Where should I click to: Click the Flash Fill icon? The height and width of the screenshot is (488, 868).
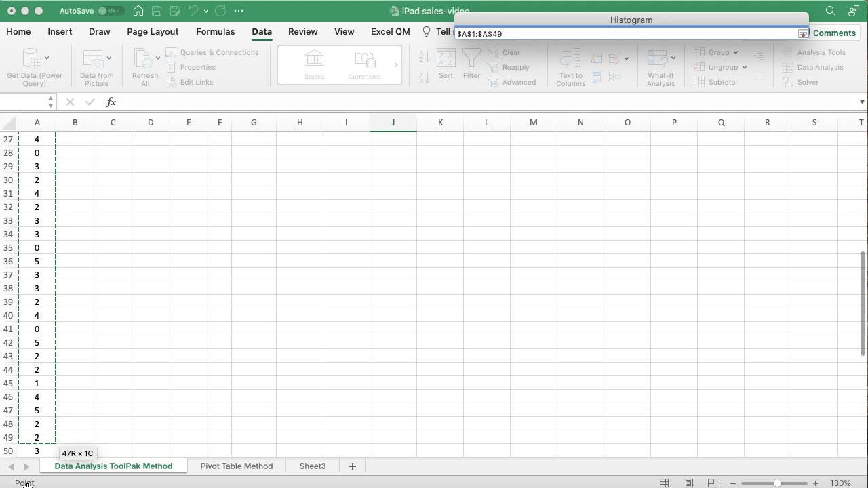597,58
